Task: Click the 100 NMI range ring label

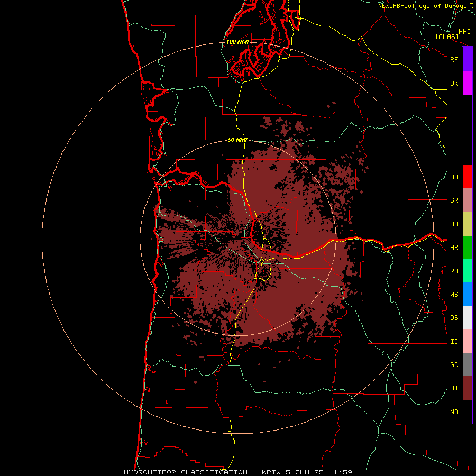Action: (x=237, y=42)
